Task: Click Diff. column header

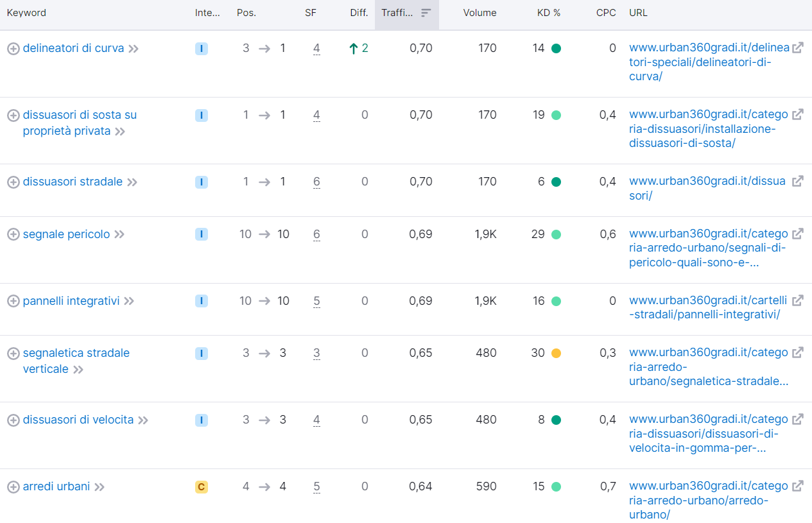Action: click(x=359, y=13)
